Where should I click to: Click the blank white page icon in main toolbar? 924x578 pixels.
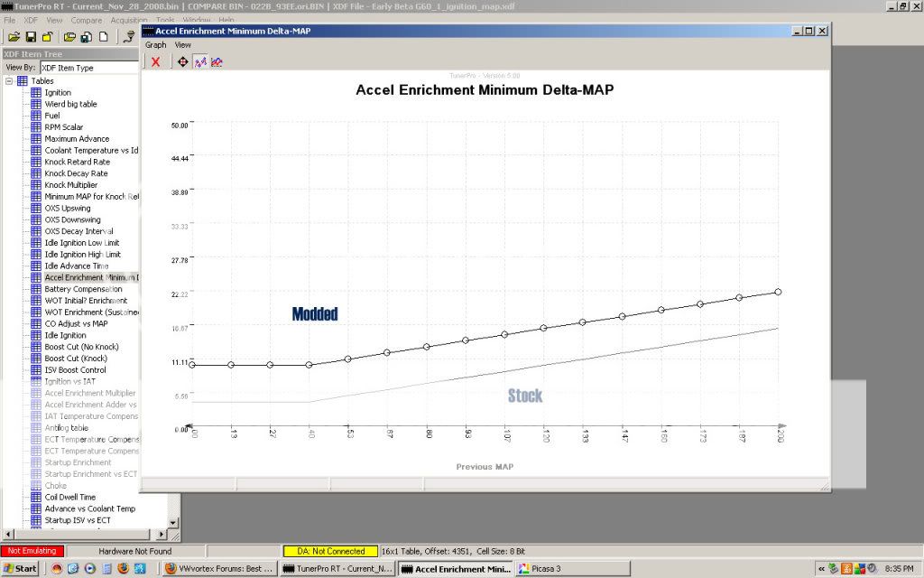104,37
